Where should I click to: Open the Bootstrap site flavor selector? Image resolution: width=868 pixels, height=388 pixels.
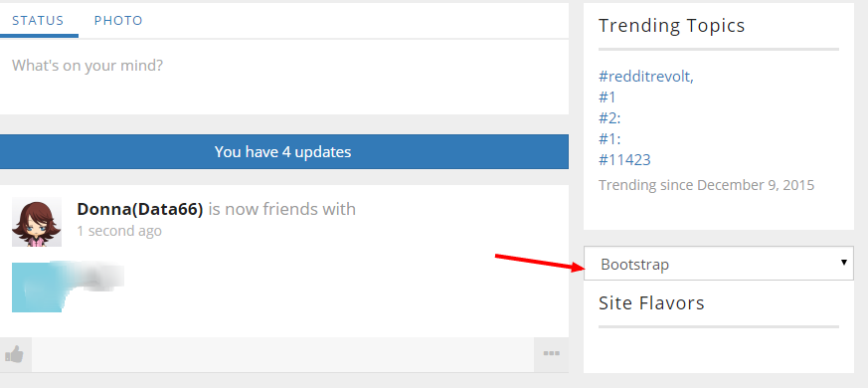point(719,264)
